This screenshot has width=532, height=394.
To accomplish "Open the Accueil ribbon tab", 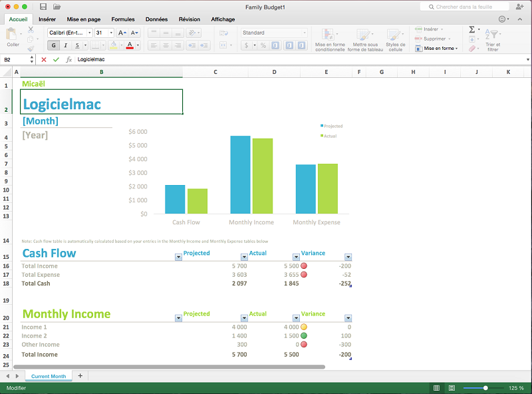I will 19,19.
